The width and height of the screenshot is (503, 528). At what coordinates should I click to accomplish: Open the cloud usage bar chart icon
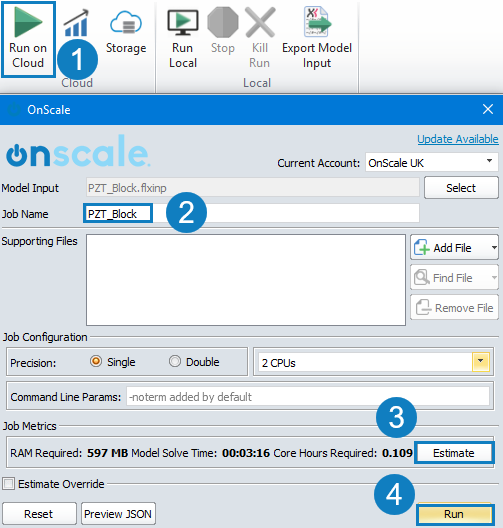click(x=76, y=23)
